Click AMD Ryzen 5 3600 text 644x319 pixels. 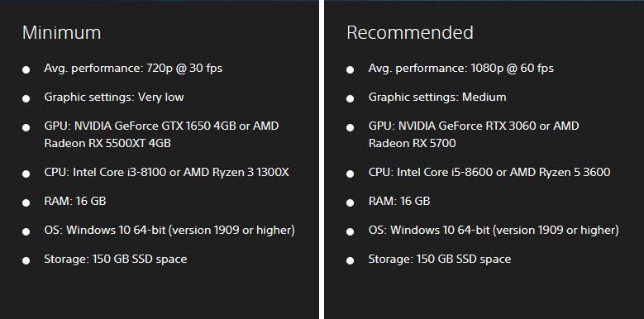coord(560,172)
